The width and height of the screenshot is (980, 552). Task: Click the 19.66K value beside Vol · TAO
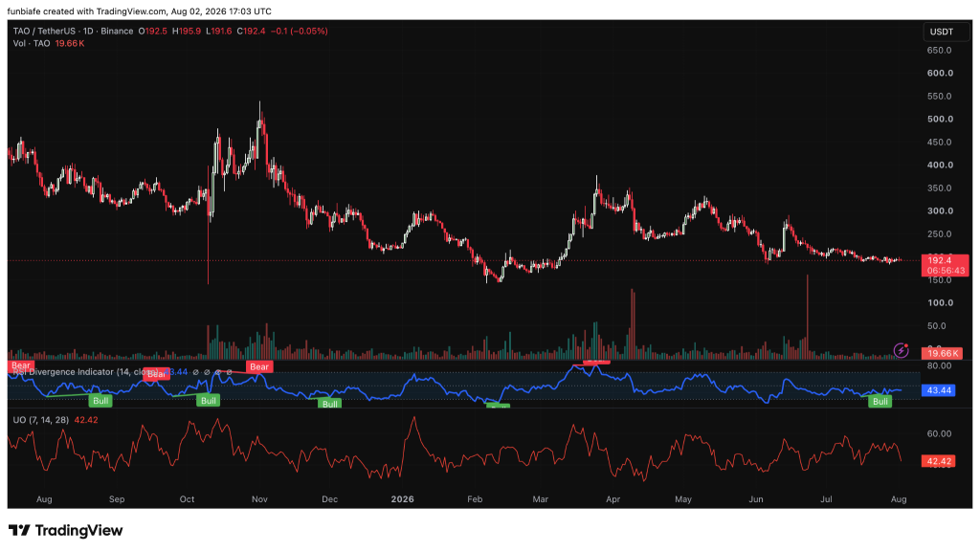tap(69, 44)
